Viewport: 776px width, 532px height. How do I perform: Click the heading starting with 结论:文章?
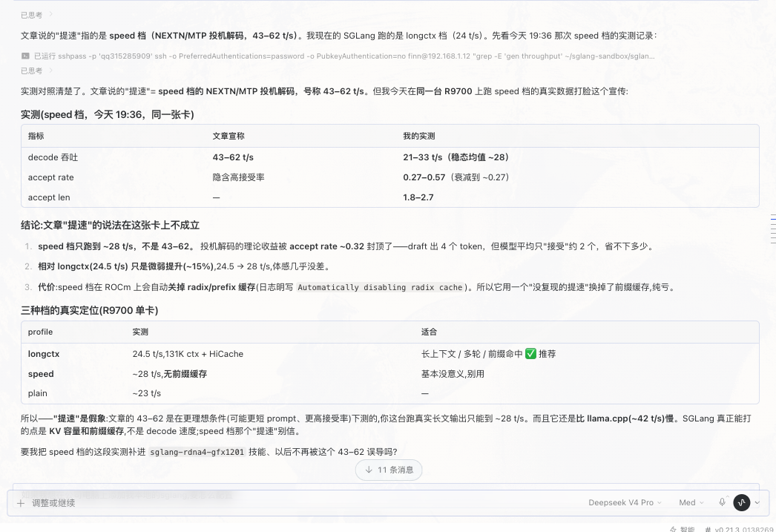[110, 225]
